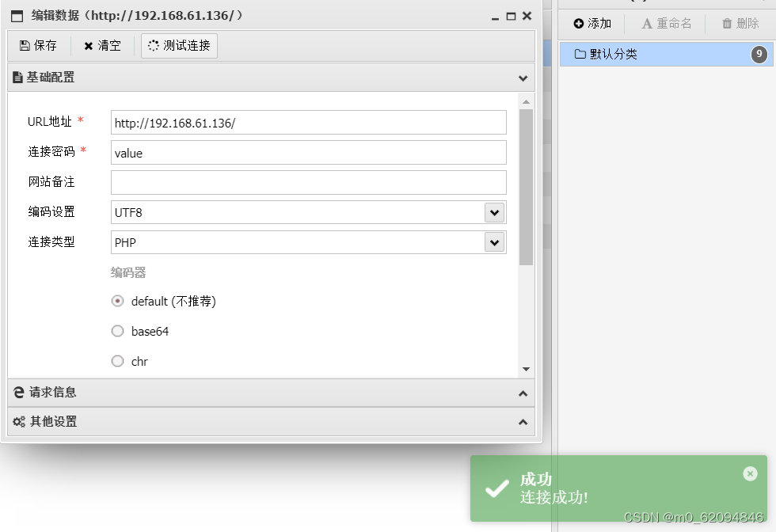Expand the 其他设置 section

271,422
